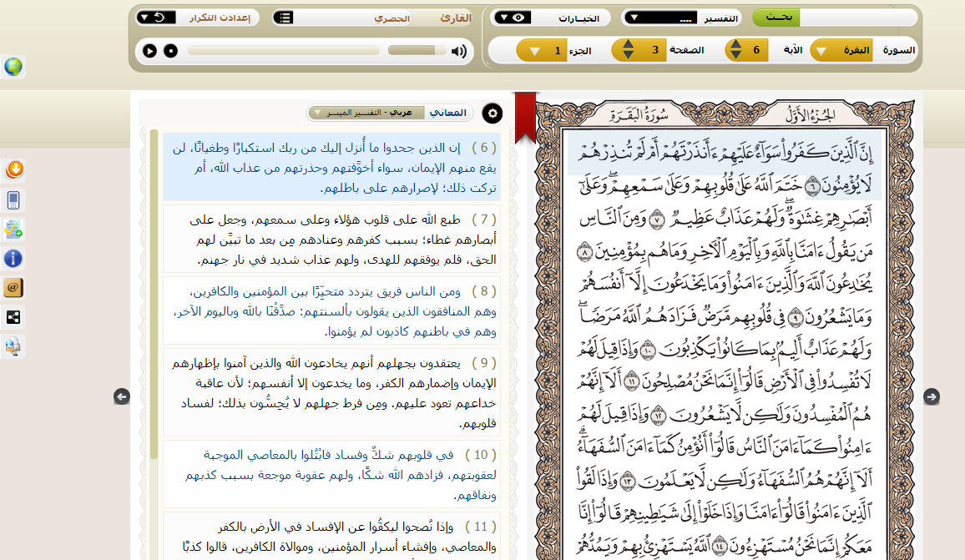Open the السورة dropdown showing البقرة
Image resolution: width=965 pixels, height=560 pixels.
tap(841, 50)
